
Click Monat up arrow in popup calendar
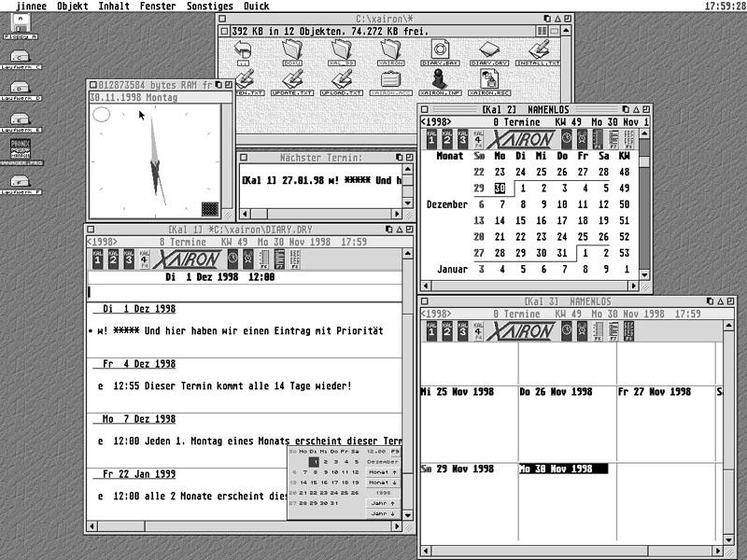(383, 472)
